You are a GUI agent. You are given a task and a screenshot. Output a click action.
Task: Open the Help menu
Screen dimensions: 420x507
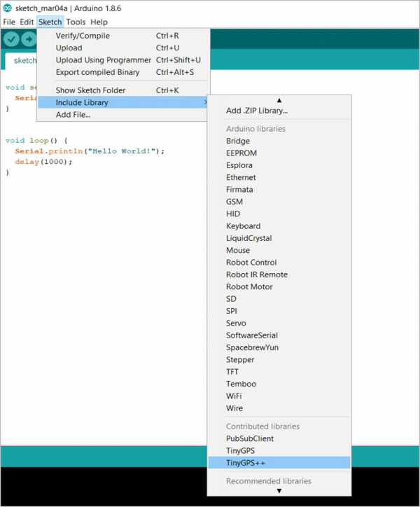[x=99, y=22]
